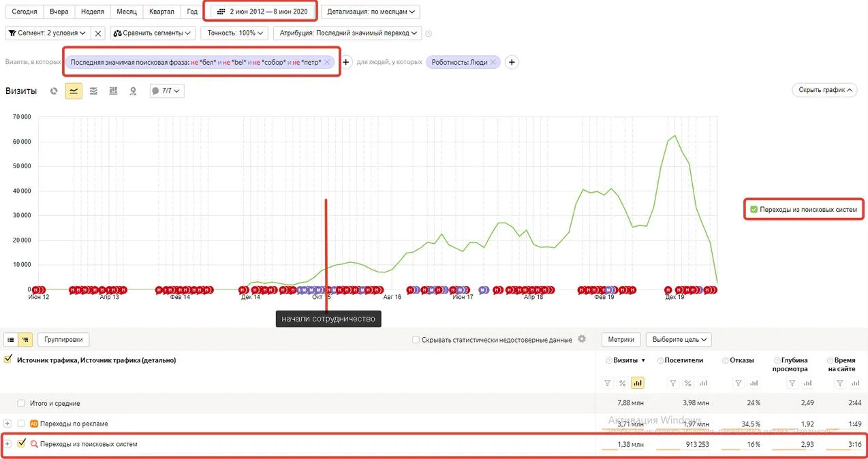Show Визиты as percent

[x=623, y=383]
